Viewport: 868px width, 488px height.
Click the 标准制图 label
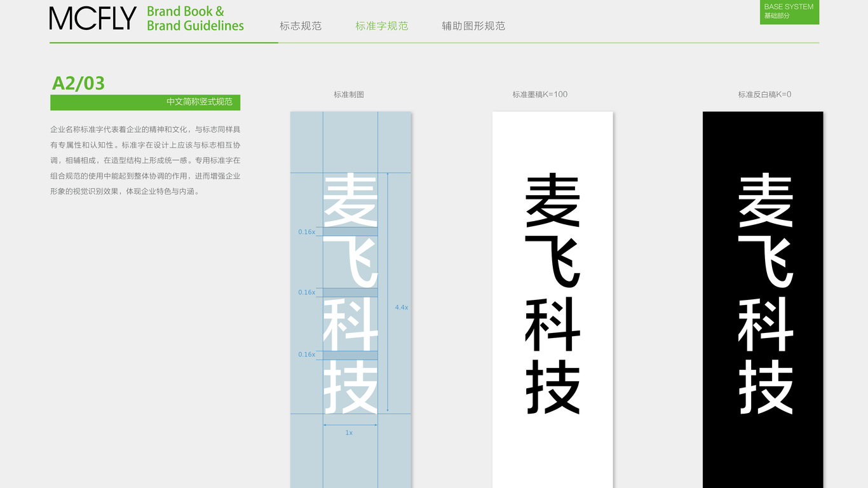point(349,95)
